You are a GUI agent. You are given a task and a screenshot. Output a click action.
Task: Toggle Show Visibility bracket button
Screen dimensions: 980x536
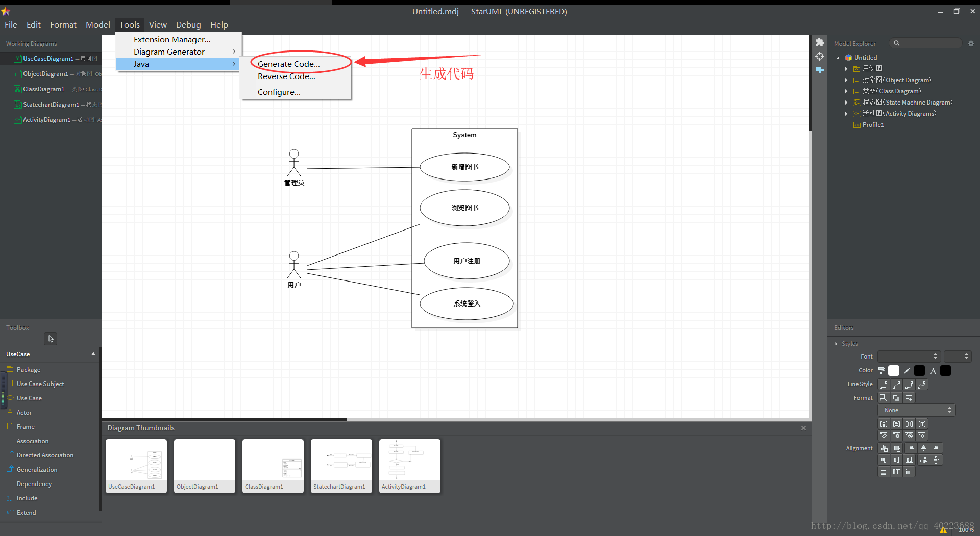[884, 424]
